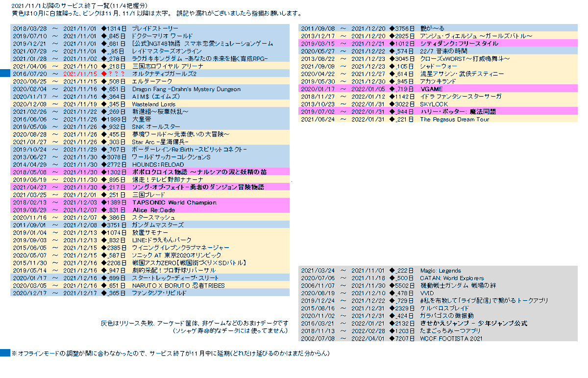Image resolution: width=588 pixels, height=378 pixels.
Task: Click 'TAPSONIC World Champion' title
Action: [x=174, y=202]
